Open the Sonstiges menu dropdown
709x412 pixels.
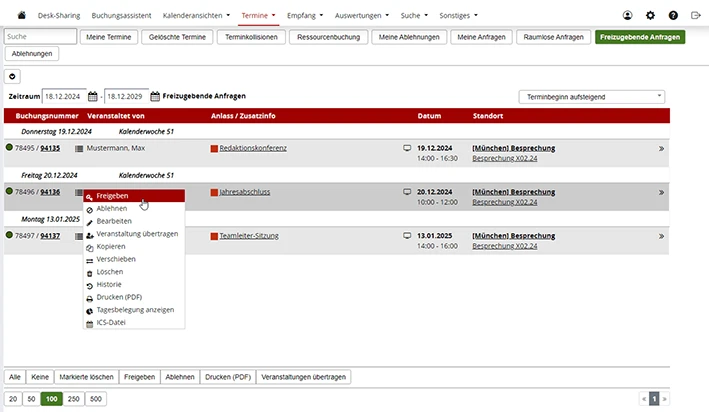458,15
